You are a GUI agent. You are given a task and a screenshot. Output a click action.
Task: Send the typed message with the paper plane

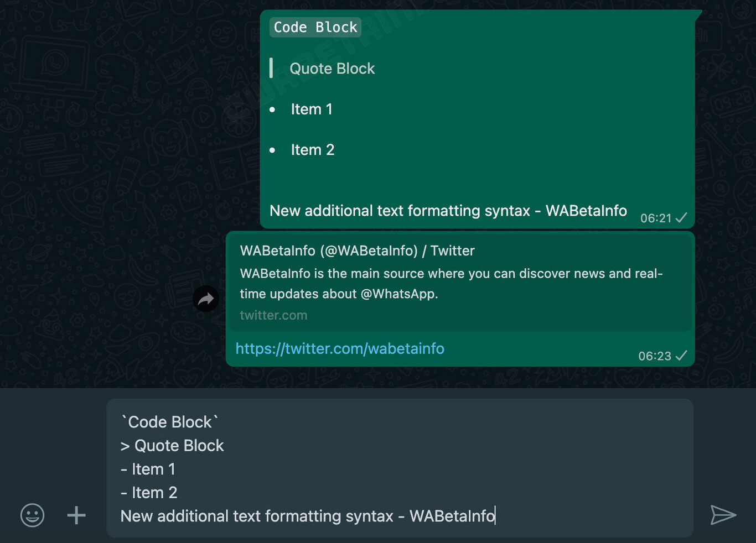click(723, 515)
